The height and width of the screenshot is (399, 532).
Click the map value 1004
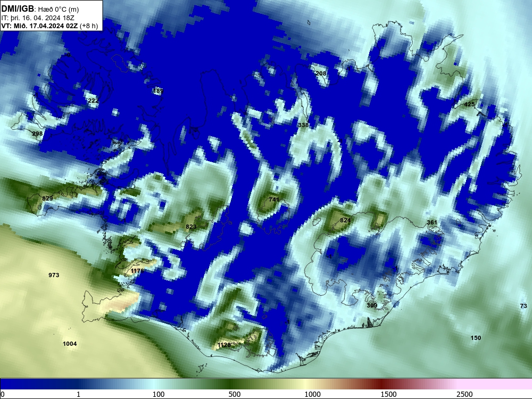(70, 344)
